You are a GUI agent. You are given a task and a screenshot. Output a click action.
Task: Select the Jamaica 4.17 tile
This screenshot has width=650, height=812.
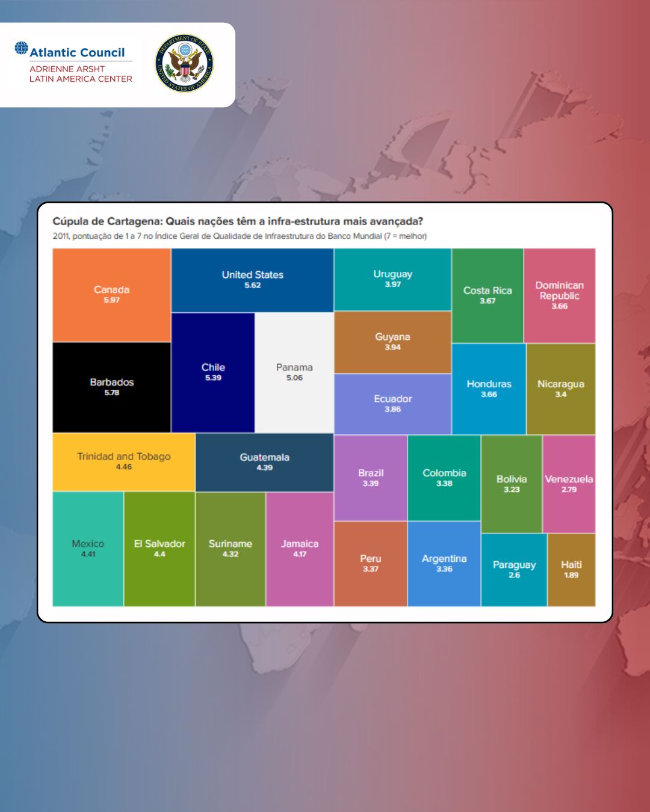click(300, 550)
